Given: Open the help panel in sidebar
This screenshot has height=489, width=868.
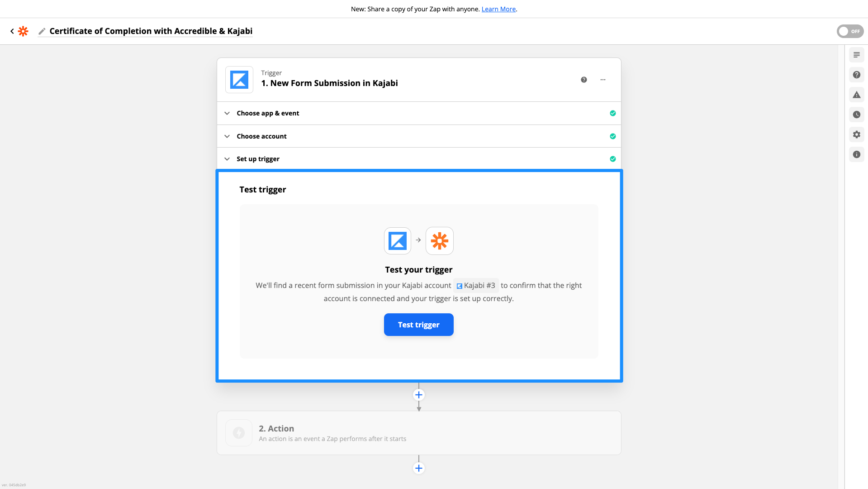Looking at the screenshot, I should tap(857, 75).
